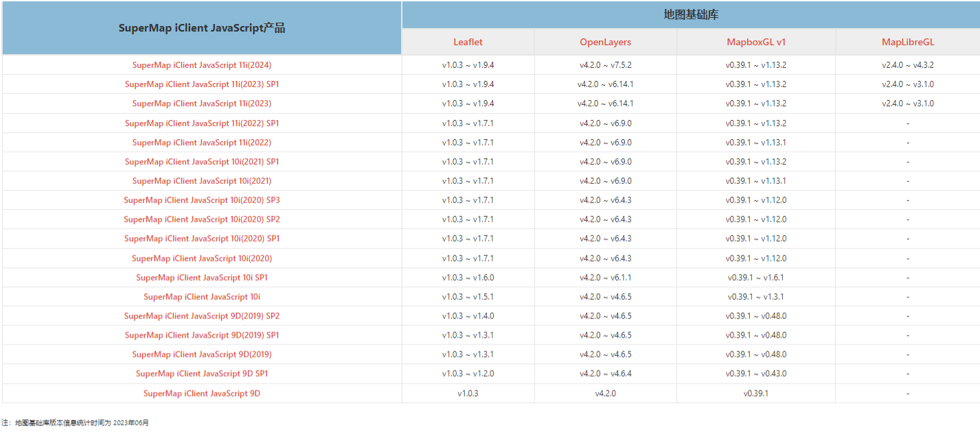
Task: Open SuperMap iClient JavaScript 9D link
Action: pos(202,394)
